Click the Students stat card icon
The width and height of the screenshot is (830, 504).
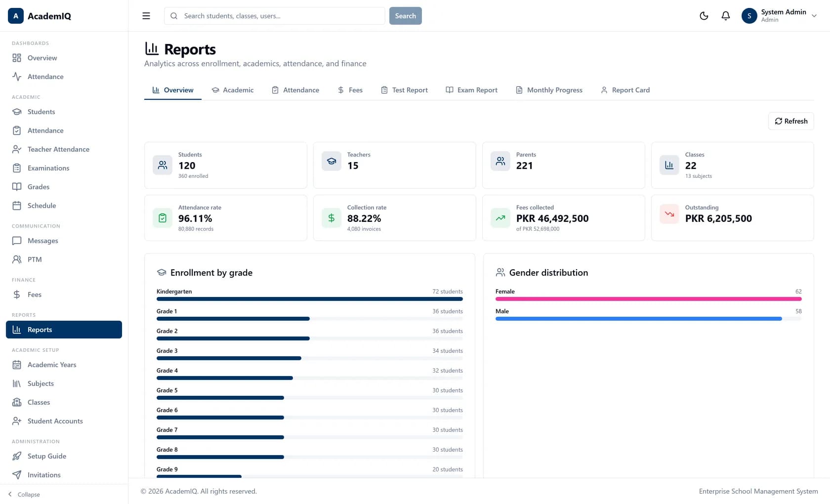coord(163,165)
